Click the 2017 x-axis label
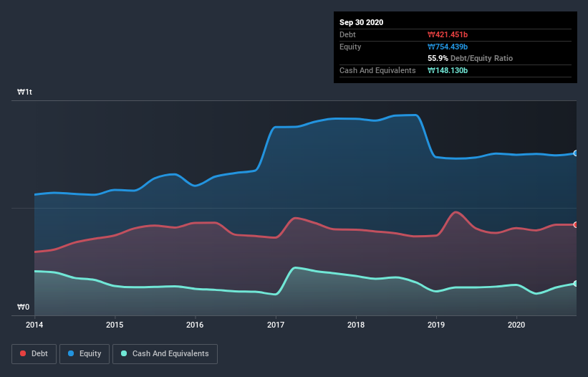 point(276,325)
